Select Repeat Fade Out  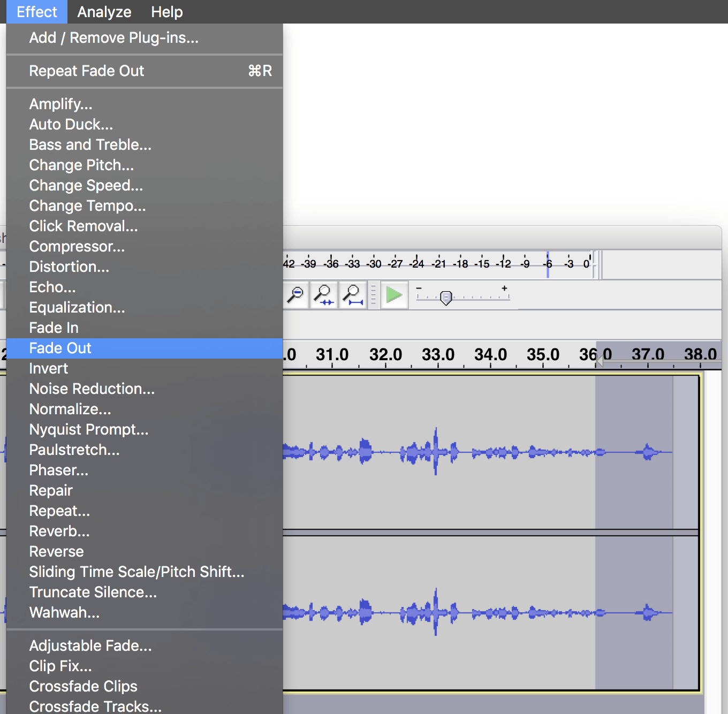[86, 71]
